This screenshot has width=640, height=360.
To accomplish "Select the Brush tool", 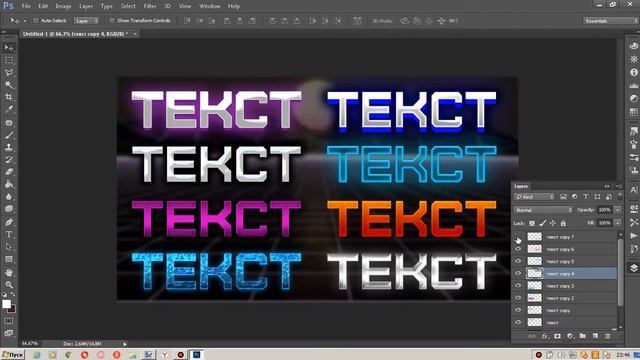I will [9, 135].
